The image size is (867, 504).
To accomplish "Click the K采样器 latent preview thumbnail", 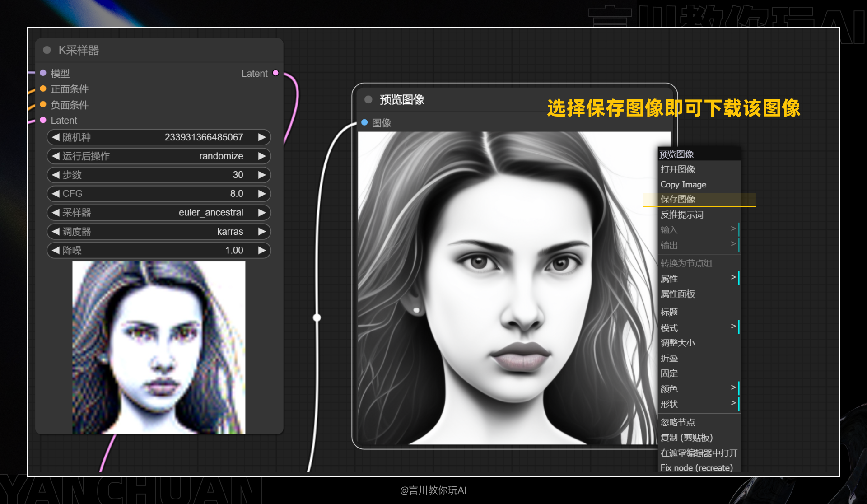I will [159, 348].
